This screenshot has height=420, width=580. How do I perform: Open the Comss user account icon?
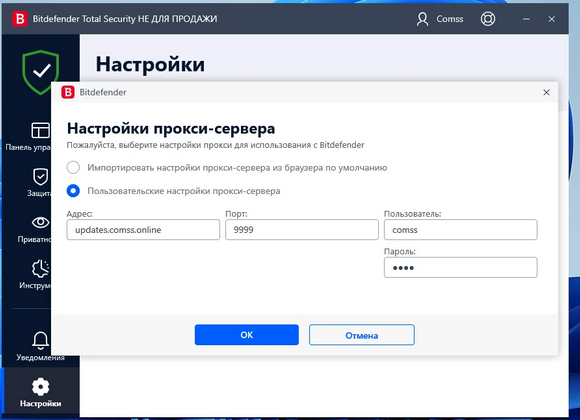422,19
